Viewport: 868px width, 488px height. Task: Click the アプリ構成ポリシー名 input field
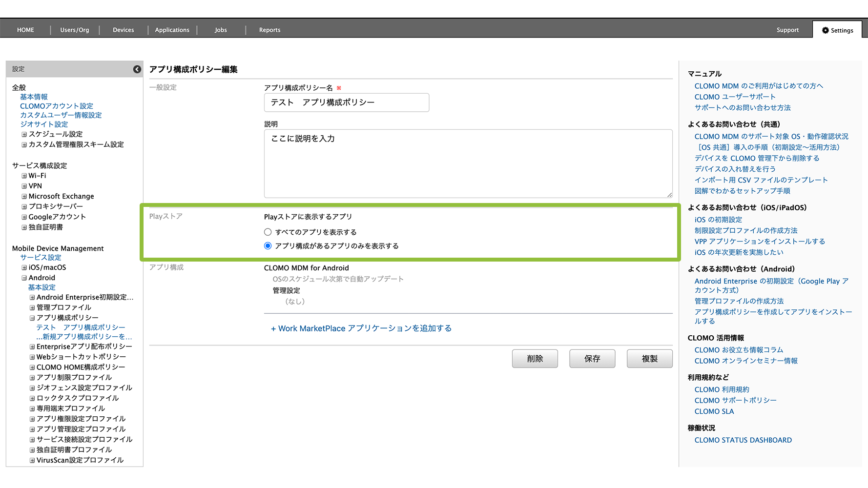(347, 102)
